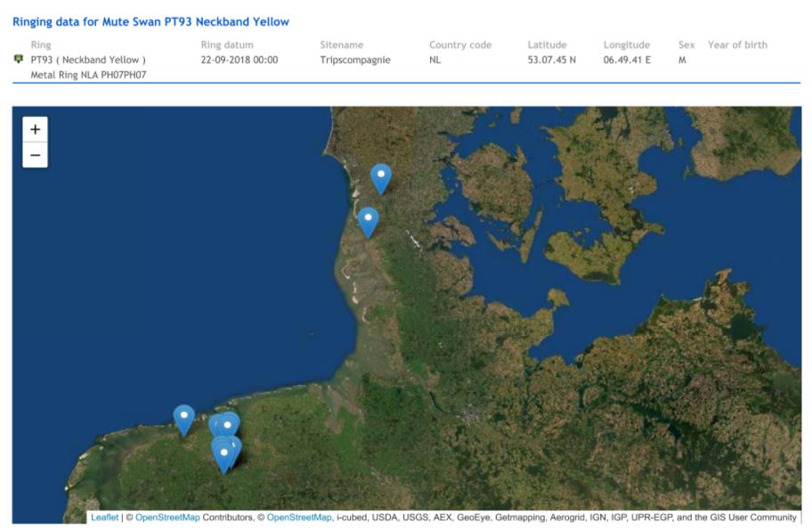Click the 'Metal Ring NLA PH07PH07' text

88,75
